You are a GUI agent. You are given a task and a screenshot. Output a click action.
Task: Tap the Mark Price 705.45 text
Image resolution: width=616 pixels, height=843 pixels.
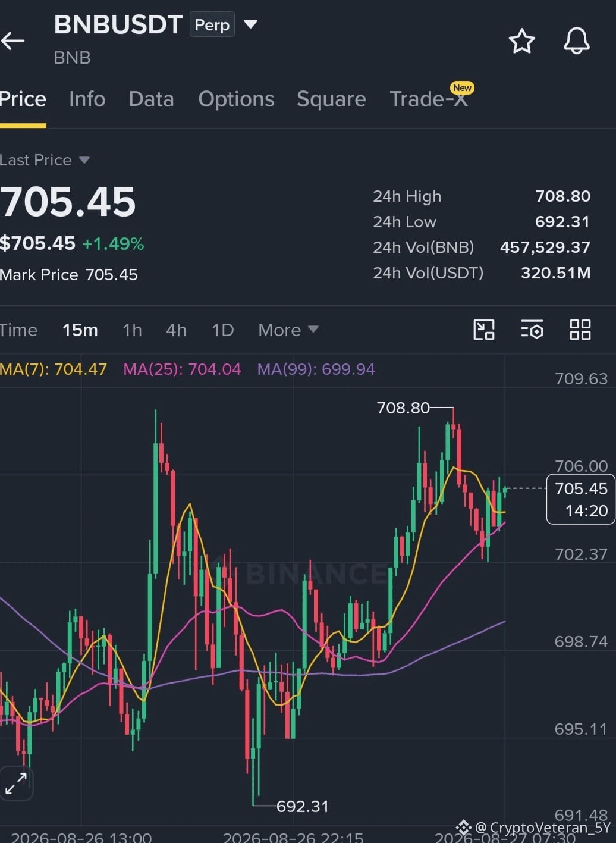point(69,275)
